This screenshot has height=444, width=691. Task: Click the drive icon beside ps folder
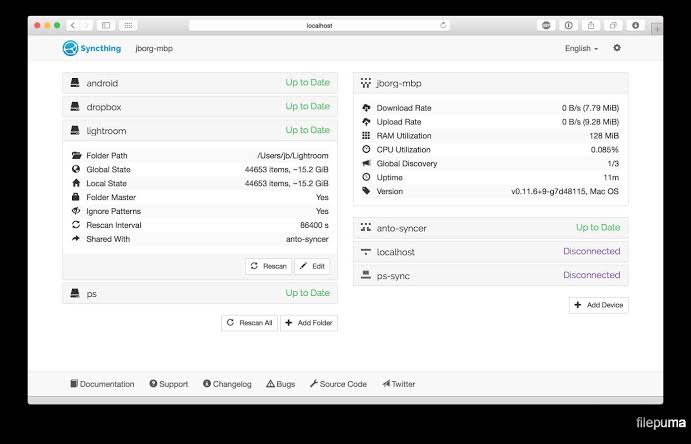click(75, 293)
